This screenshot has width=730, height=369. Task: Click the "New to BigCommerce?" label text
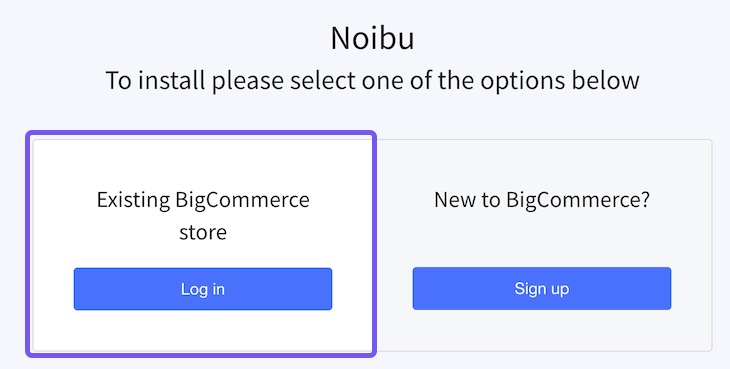coord(541,200)
